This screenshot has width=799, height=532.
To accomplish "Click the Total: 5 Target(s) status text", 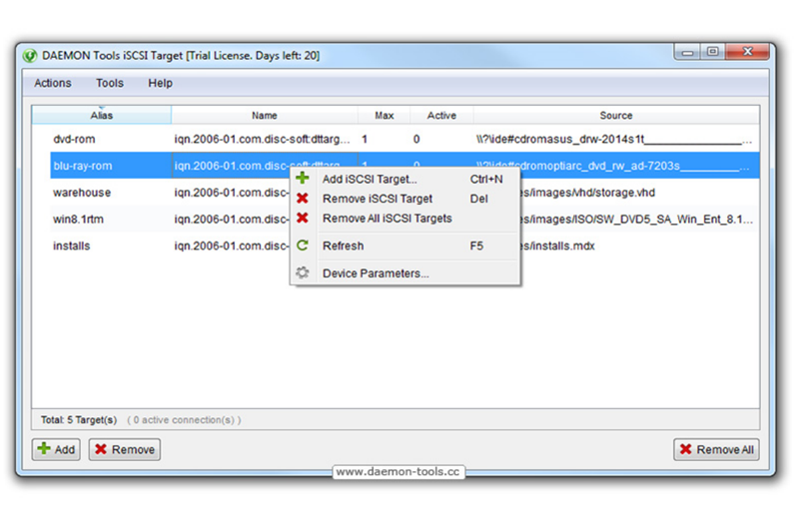I will 79,420.
